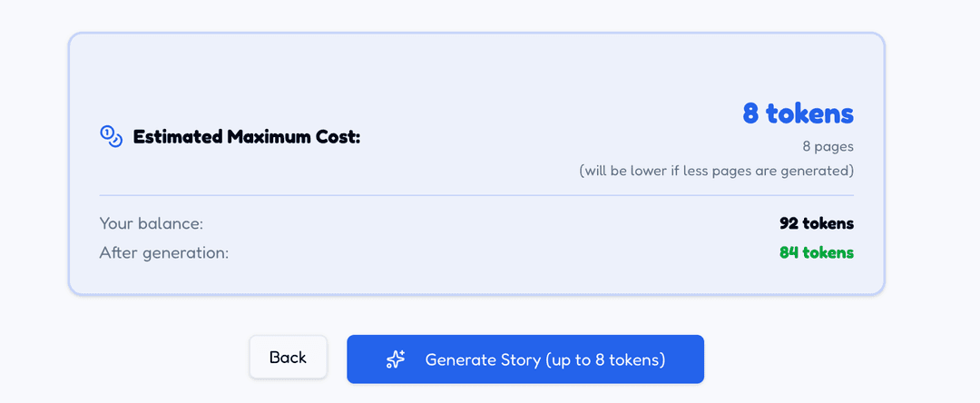The width and height of the screenshot is (980, 403).
Task: Click blank area right of Generate Story button
Action: pyautogui.click(x=817, y=358)
